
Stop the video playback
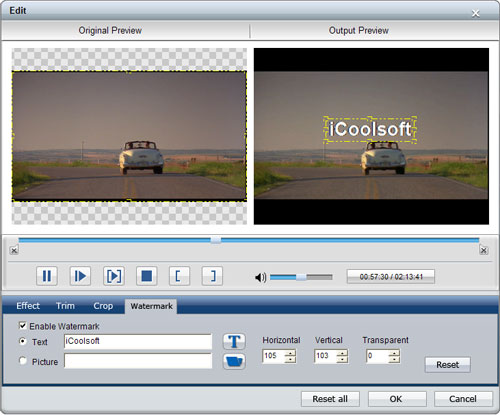[x=147, y=276]
